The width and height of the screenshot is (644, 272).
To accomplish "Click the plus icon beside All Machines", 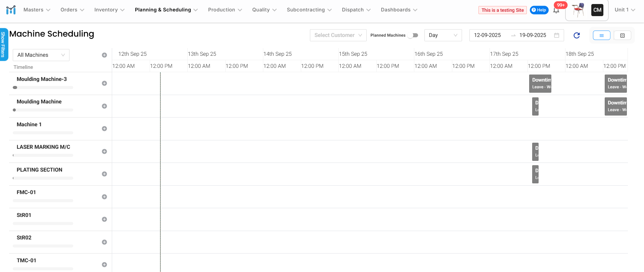I will pyautogui.click(x=104, y=55).
